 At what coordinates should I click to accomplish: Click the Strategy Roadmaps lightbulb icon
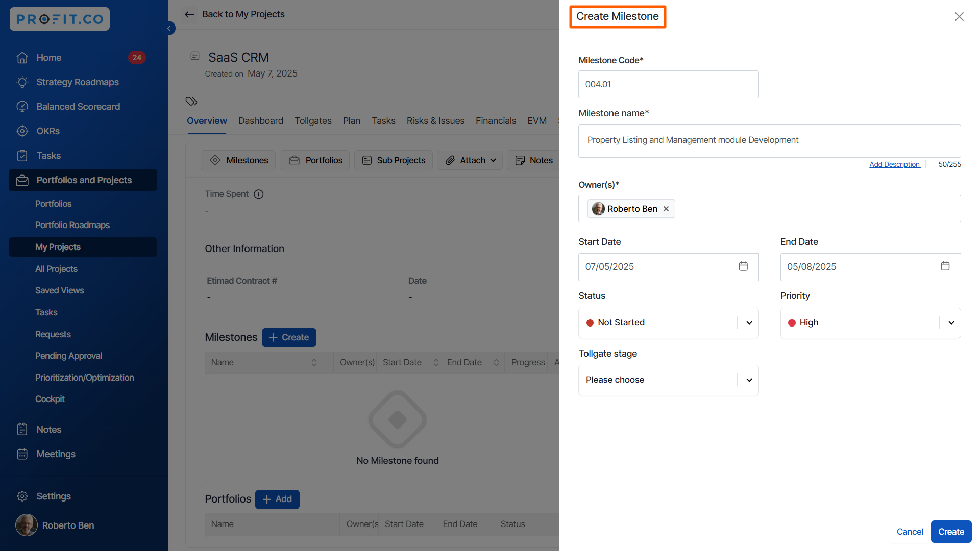pyautogui.click(x=22, y=82)
